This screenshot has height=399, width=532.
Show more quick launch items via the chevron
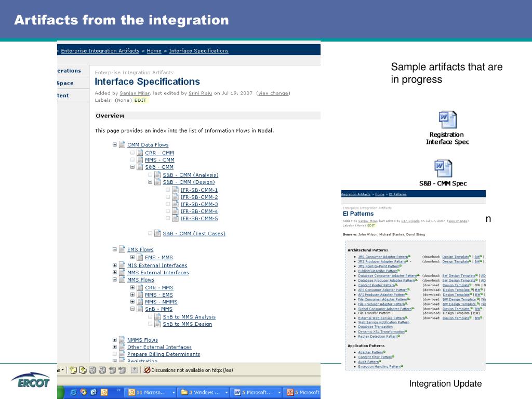119,390
